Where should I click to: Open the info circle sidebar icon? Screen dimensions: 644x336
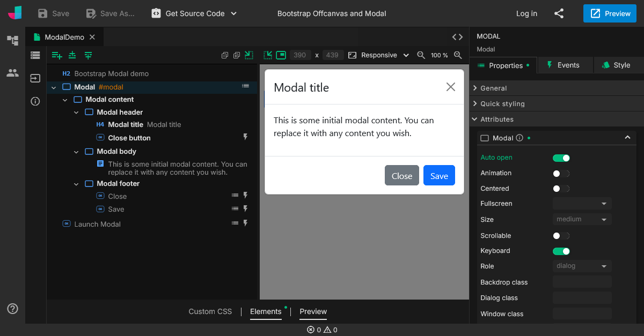35,101
